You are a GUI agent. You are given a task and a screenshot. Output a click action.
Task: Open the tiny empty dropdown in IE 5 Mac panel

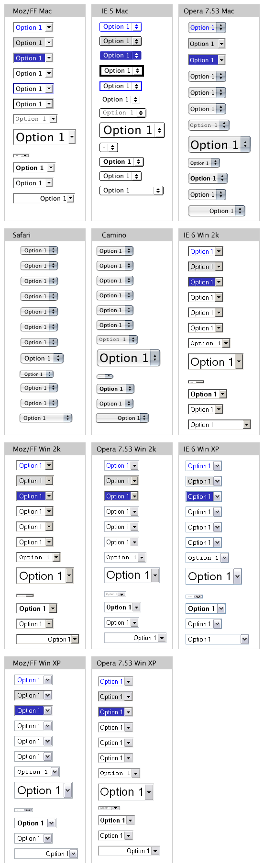(x=109, y=147)
